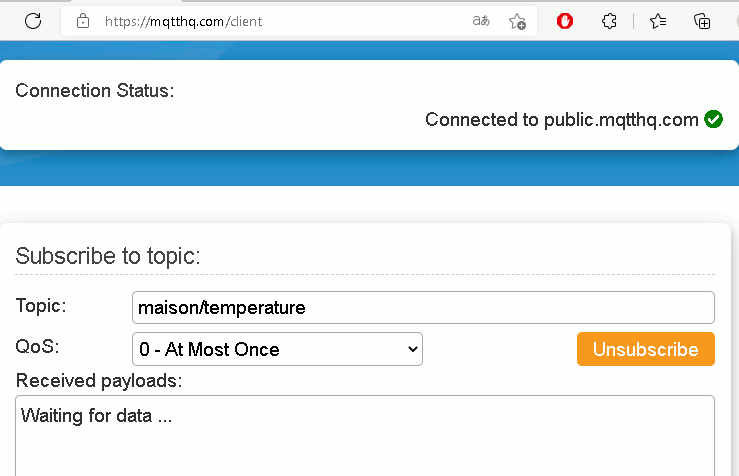The image size is (739, 476).
Task: Click the Subscribe to topic heading
Action: click(x=108, y=256)
